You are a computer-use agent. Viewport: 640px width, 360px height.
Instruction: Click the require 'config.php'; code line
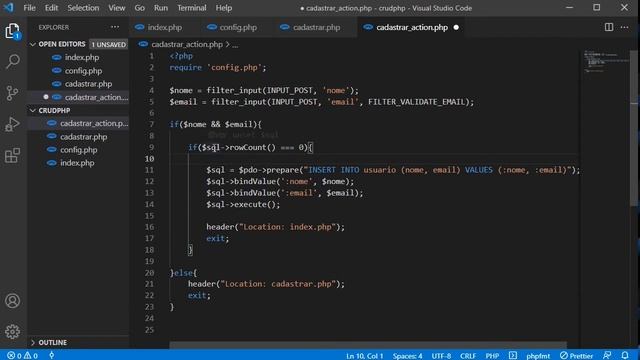coord(218,67)
